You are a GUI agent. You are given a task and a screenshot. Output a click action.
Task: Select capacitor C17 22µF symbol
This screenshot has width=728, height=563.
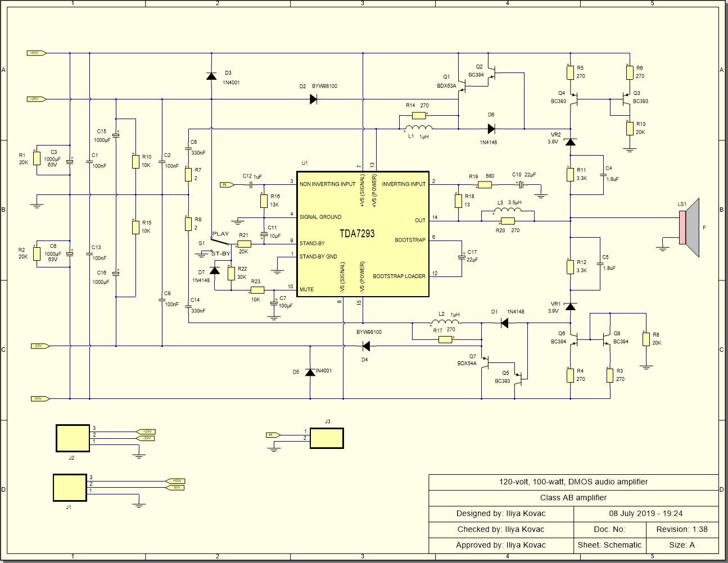click(462, 257)
